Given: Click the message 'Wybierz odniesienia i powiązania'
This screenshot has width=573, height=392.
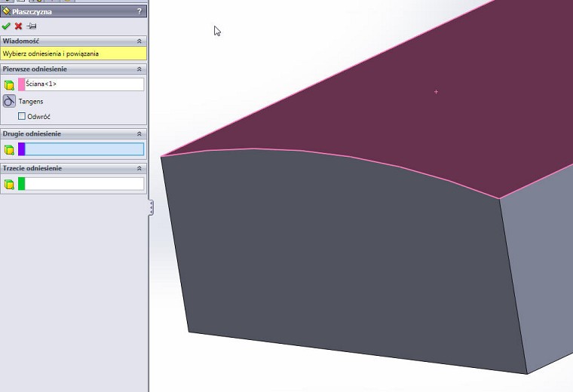Looking at the screenshot, I should point(51,54).
